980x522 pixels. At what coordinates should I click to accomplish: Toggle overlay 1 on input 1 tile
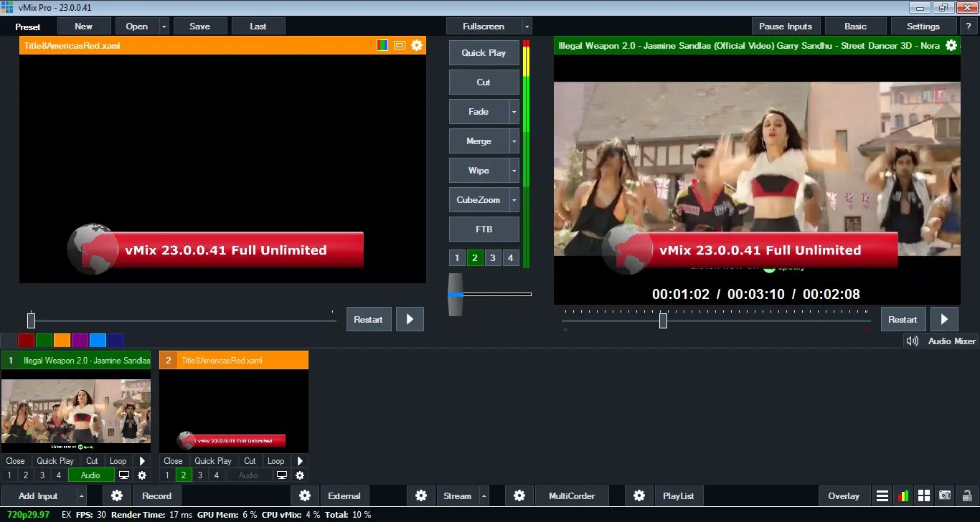9,475
